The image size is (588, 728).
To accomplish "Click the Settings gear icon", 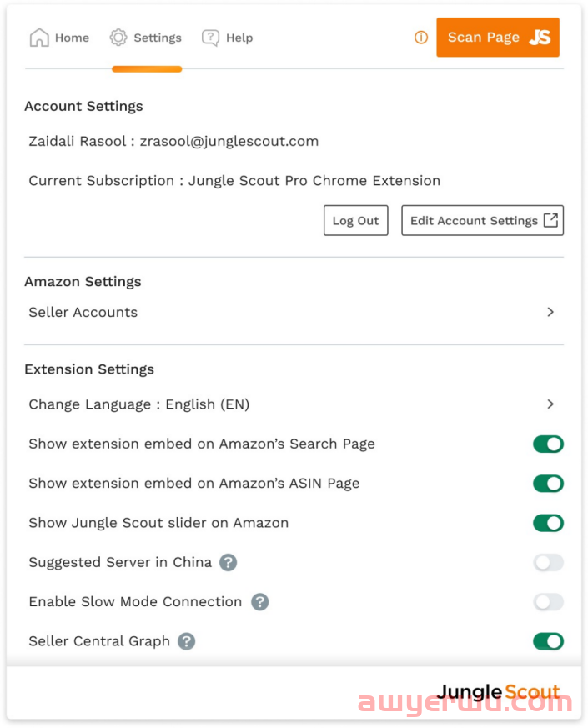I will (x=118, y=38).
